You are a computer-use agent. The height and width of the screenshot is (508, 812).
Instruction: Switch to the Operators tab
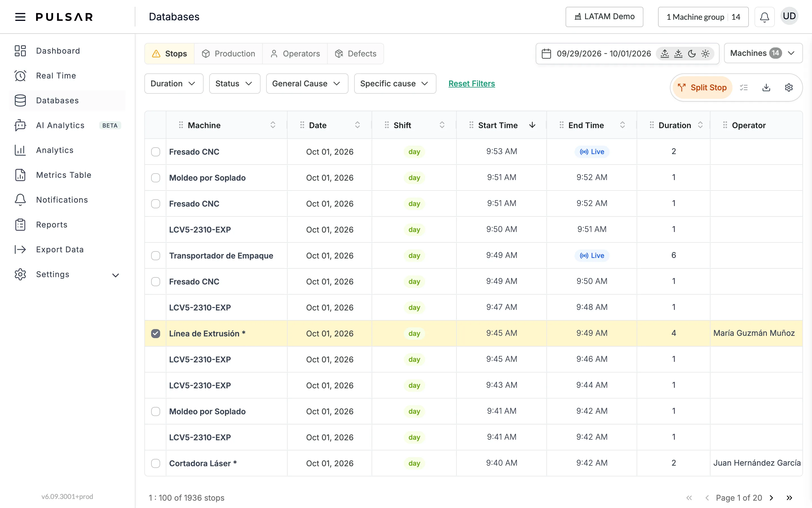coord(295,54)
